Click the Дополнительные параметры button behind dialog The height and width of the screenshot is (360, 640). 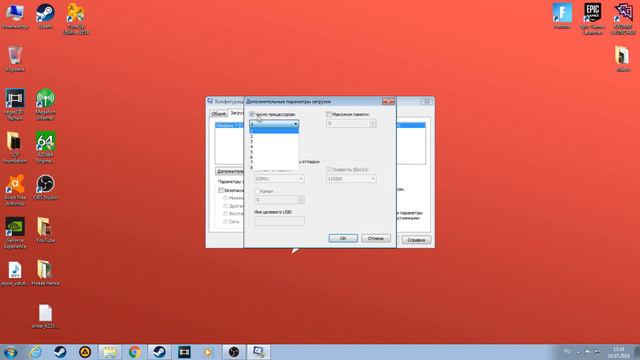pyautogui.click(x=230, y=171)
